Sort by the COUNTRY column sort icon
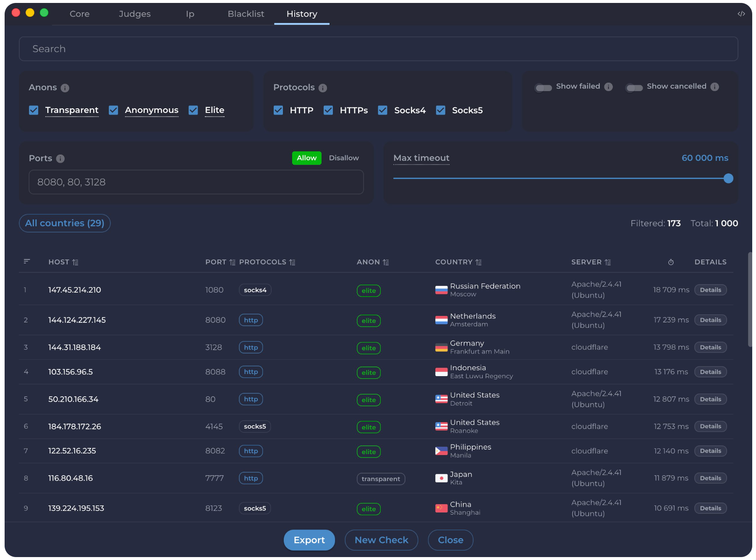The width and height of the screenshot is (756, 560). 479,262
